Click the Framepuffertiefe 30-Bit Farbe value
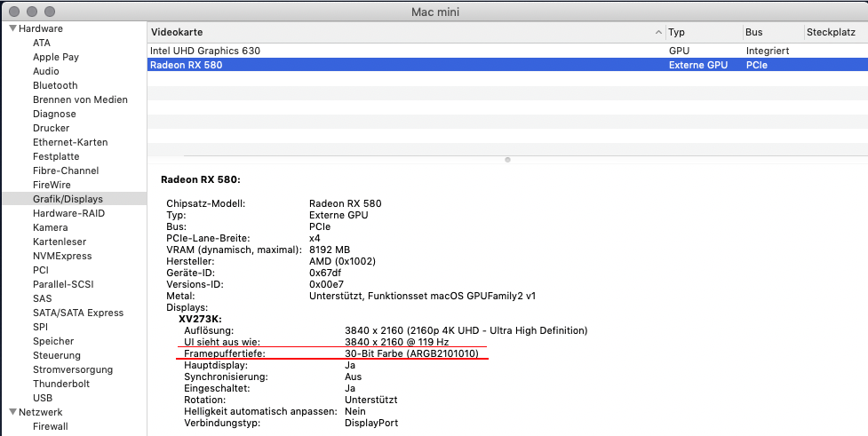Image resolution: width=868 pixels, height=436 pixels. tap(411, 353)
